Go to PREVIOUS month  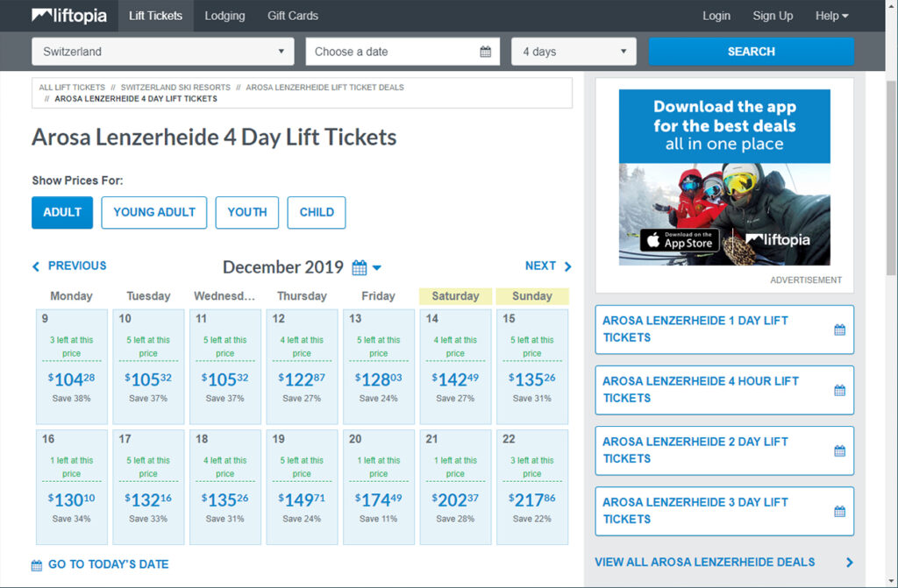[77, 266]
